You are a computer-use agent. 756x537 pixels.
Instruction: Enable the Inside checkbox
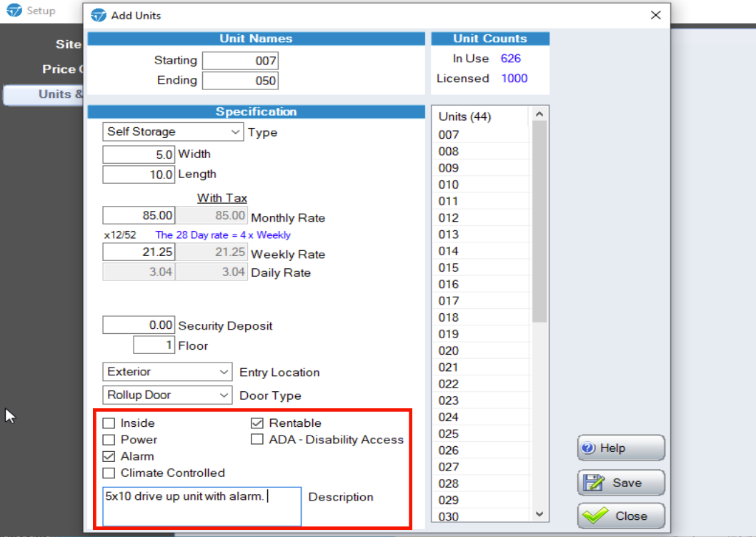(x=109, y=423)
